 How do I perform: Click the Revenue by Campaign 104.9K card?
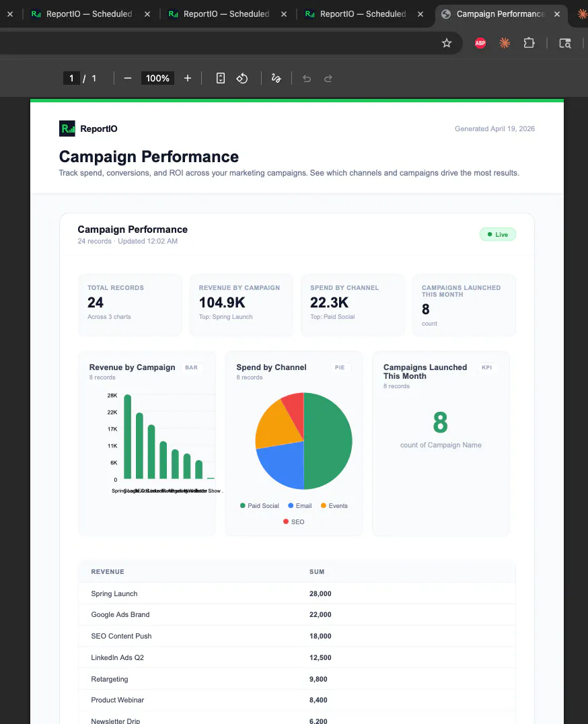tap(242, 305)
